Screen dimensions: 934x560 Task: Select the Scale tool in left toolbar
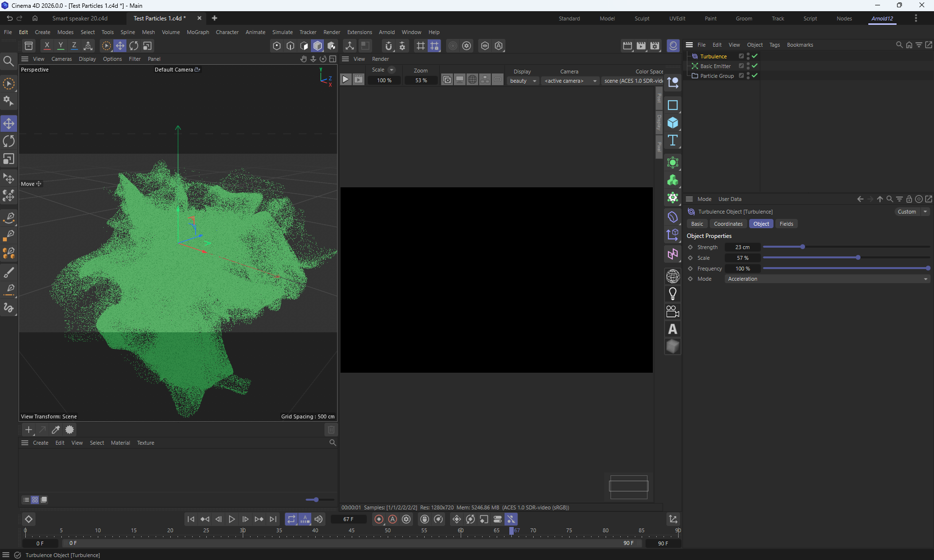(x=9, y=159)
